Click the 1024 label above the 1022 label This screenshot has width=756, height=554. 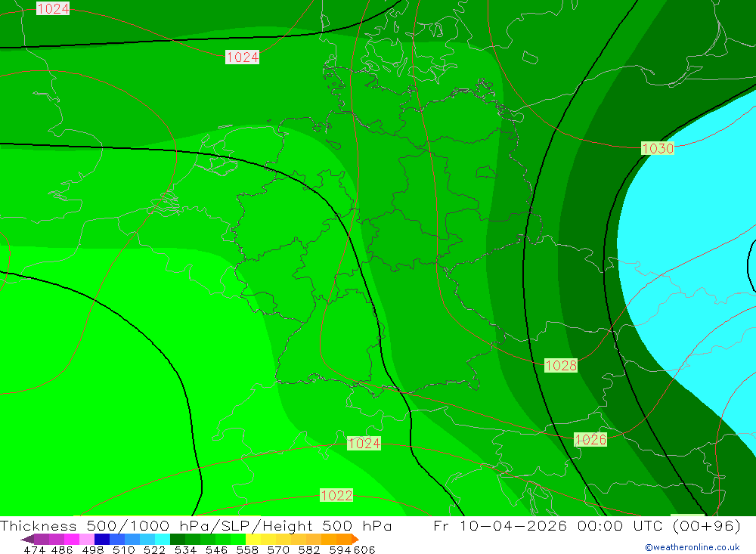click(364, 444)
